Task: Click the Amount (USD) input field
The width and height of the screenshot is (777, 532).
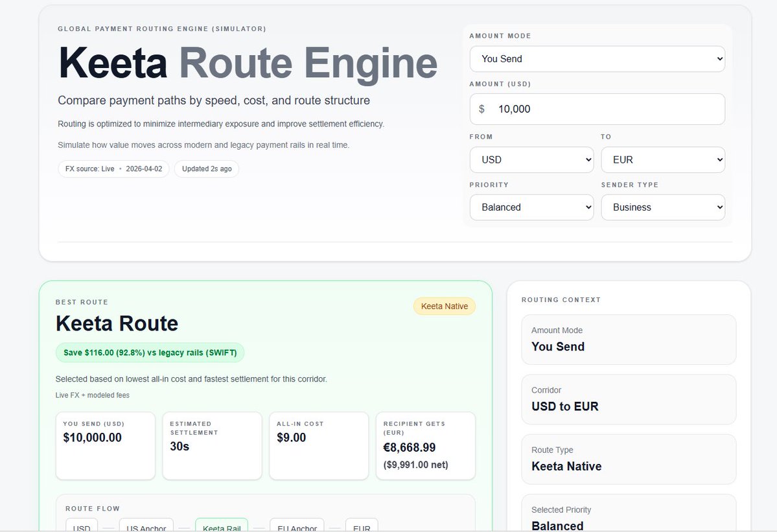Action: pyautogui.click(x=597, y=109)
